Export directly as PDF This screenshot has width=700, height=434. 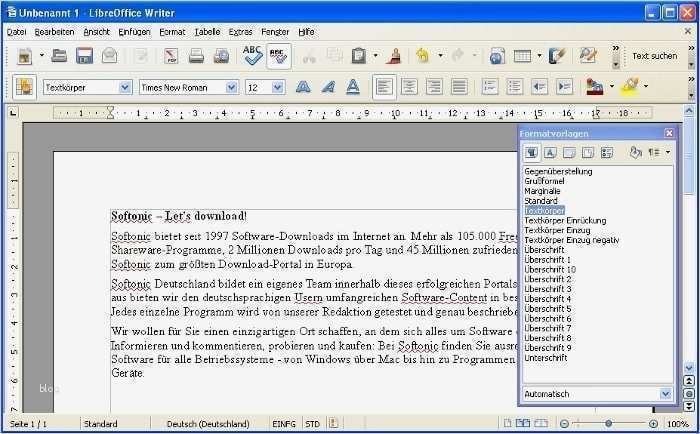coord(171,56)
